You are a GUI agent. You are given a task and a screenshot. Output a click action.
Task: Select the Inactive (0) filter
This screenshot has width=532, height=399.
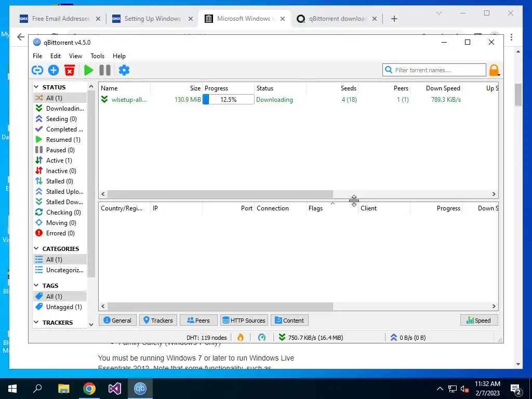[x=60, y=170]
